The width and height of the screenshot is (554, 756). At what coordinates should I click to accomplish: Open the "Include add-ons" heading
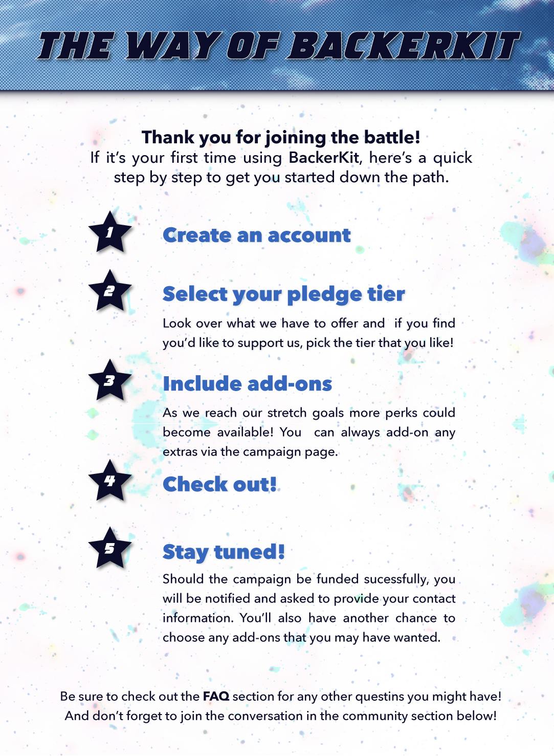(247, 384)
